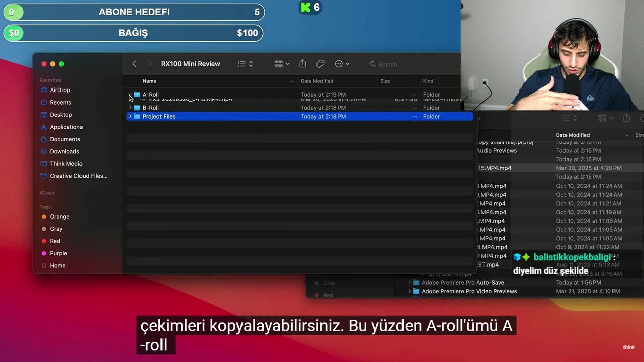Click the Tags section heading
Viewport: 644px width, 362px height.
tap(45, 207)
